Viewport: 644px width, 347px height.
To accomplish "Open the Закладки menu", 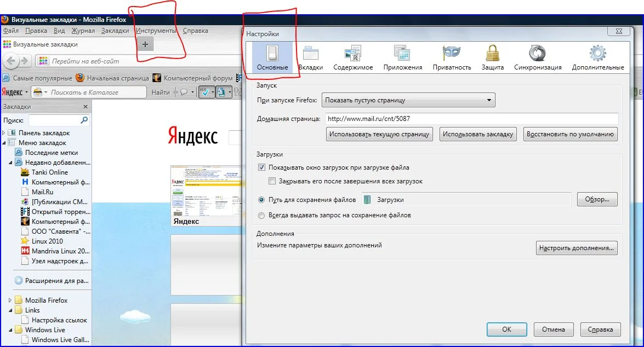I will 115,31.
